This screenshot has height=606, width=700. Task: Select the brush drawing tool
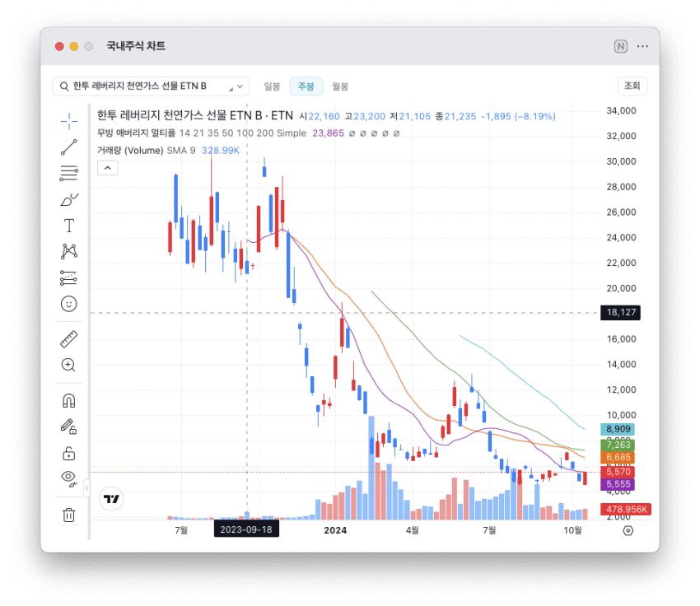68,199
